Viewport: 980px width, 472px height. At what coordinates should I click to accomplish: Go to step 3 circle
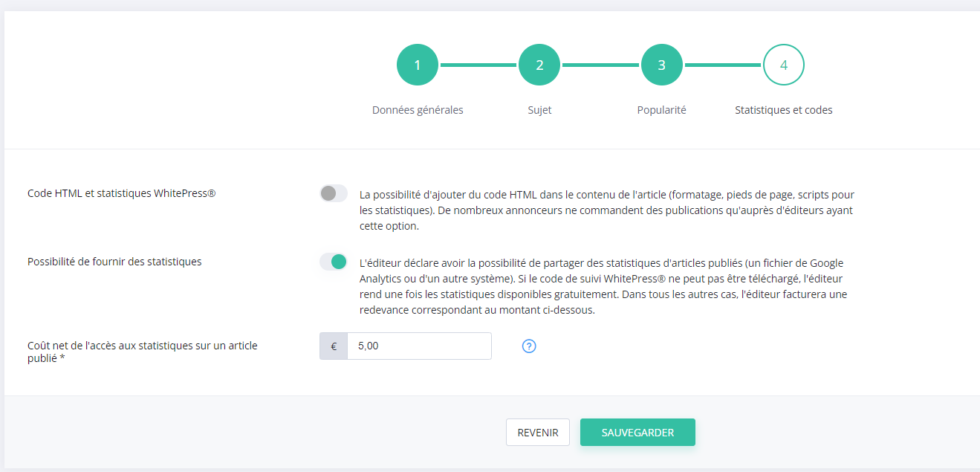tap(662, 65)
